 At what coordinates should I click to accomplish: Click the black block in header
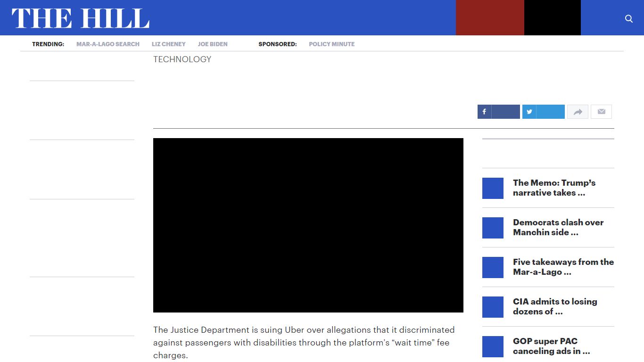553,17
